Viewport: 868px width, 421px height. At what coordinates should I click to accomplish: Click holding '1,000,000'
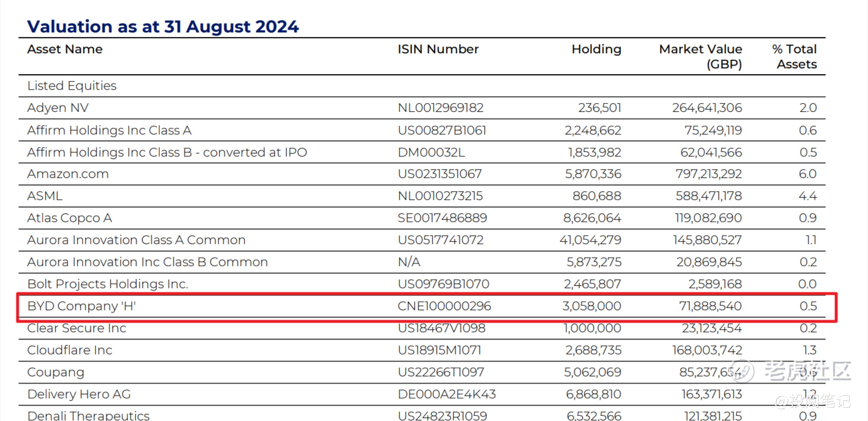tap(592, 328)
